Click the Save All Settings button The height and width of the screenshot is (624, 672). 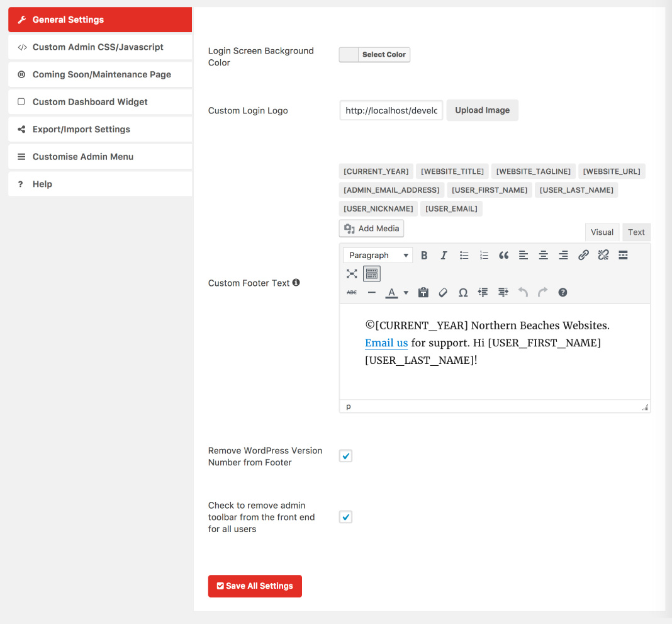255,586
